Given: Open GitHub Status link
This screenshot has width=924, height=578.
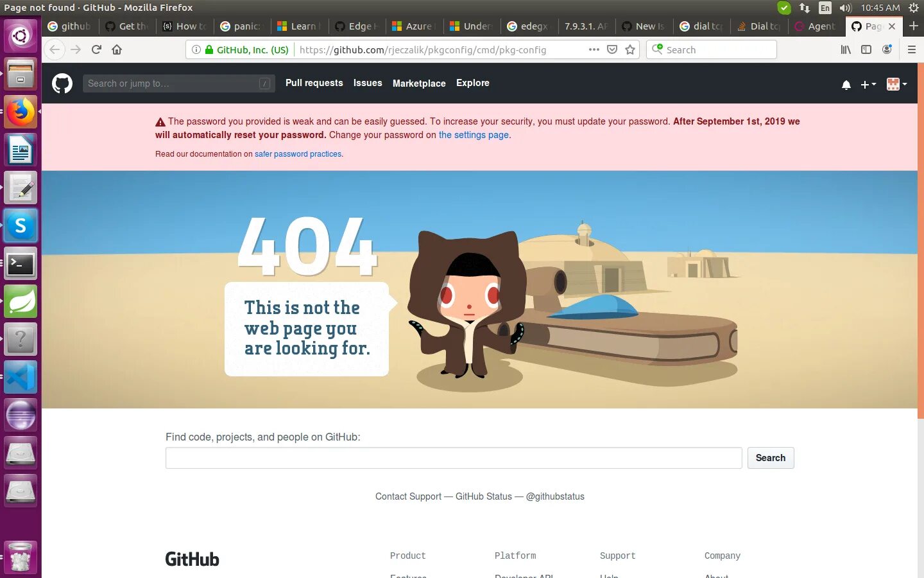Looking at the screenshot, I should coord(484,496).
